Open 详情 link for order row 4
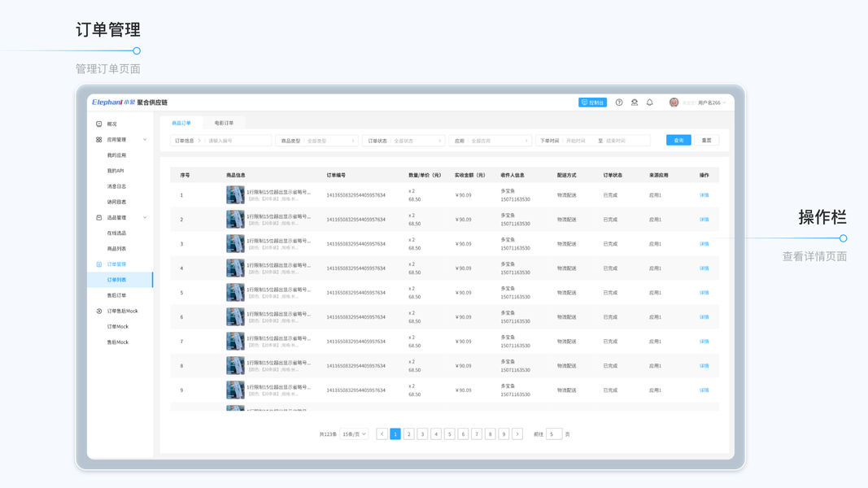This screenshot has width=868, height=488. pos(704,268)
